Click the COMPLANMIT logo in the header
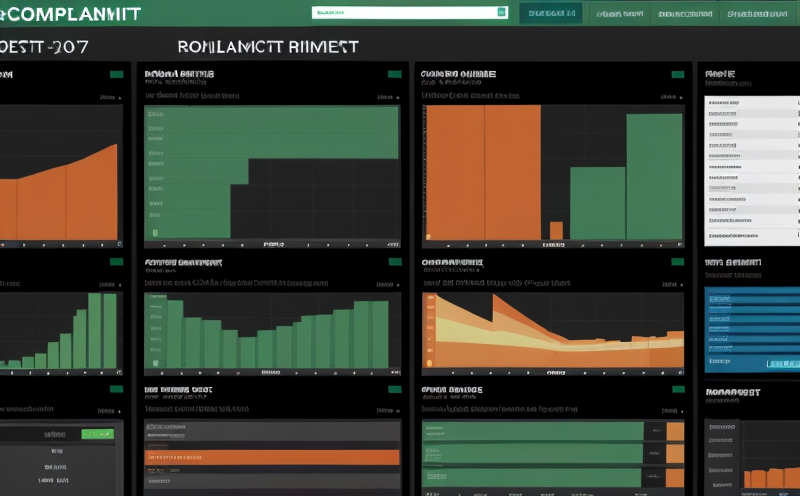The image size is (800, 496). (x=70, y=14)
